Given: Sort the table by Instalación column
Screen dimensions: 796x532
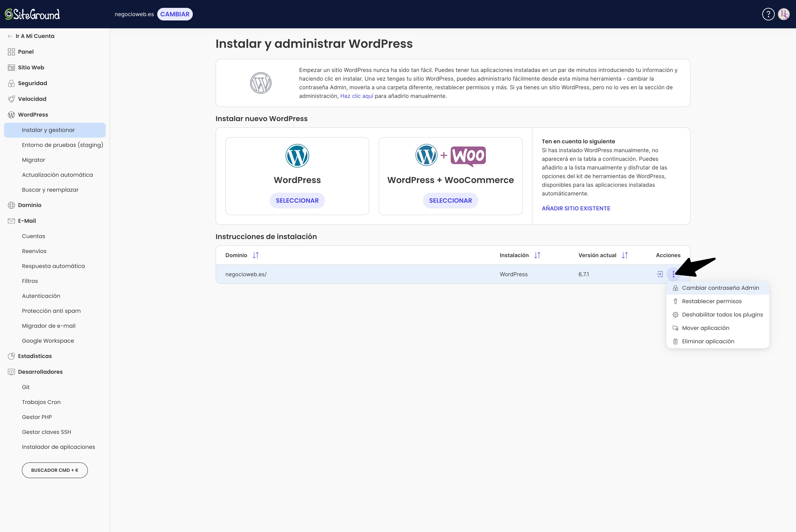Looking at the screenshot, I should pyautogui.click(x=537, y=255).
